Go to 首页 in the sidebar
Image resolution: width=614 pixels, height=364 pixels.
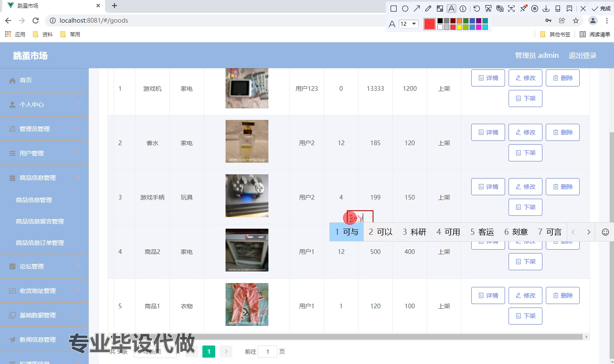[44, 80]
